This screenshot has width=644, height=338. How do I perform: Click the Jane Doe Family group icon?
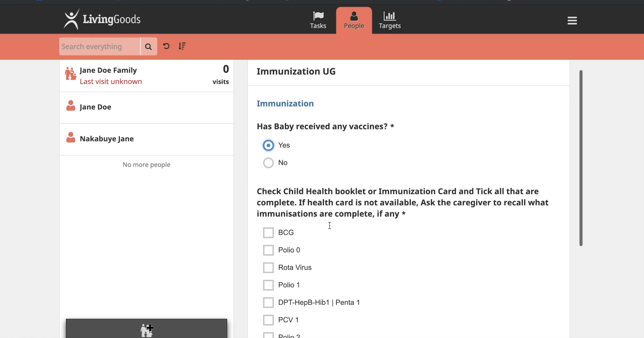point(71,74)
